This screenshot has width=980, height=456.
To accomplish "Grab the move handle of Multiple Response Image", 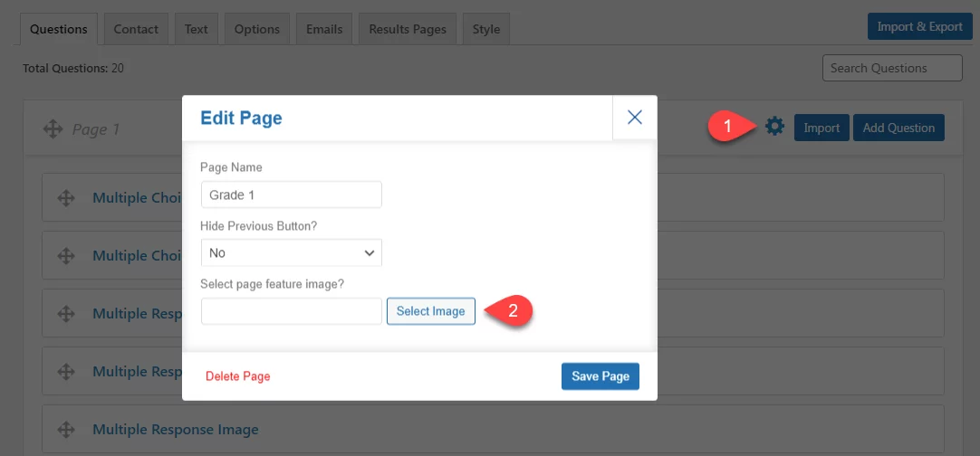I will coord(65,430).
